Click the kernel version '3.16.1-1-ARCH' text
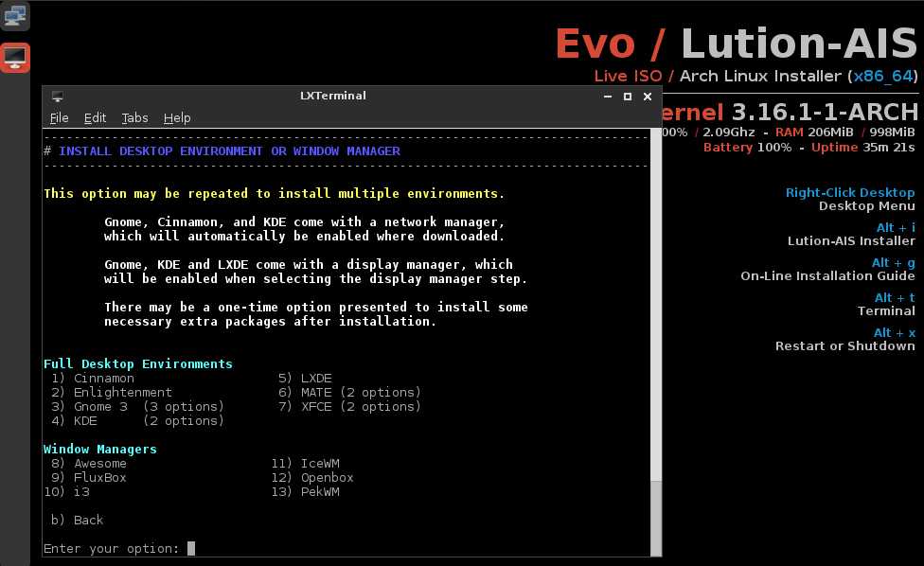The image size is (924, 566). tap(825, 112)
